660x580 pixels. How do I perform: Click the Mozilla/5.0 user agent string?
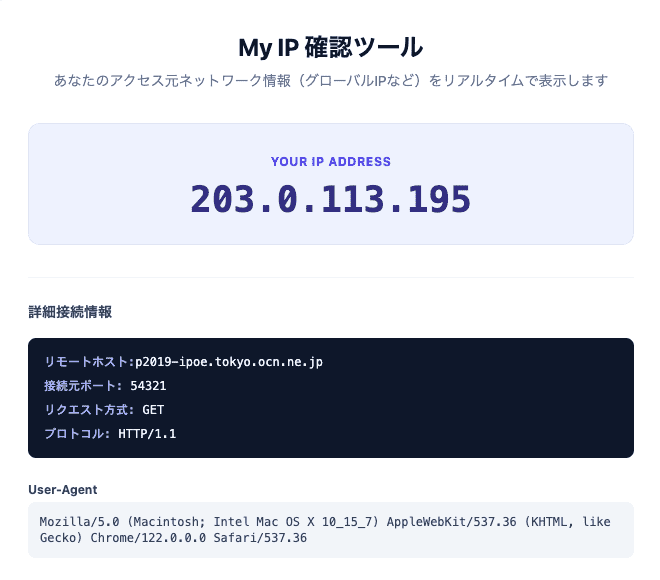pyautogui.click(x=325, y=529)
